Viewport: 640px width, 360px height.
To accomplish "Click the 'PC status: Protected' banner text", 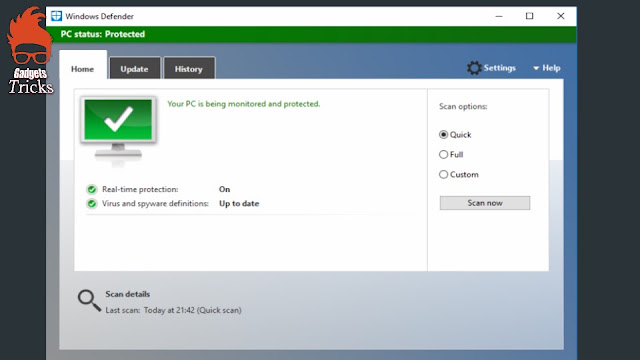I will pos(103,34).
